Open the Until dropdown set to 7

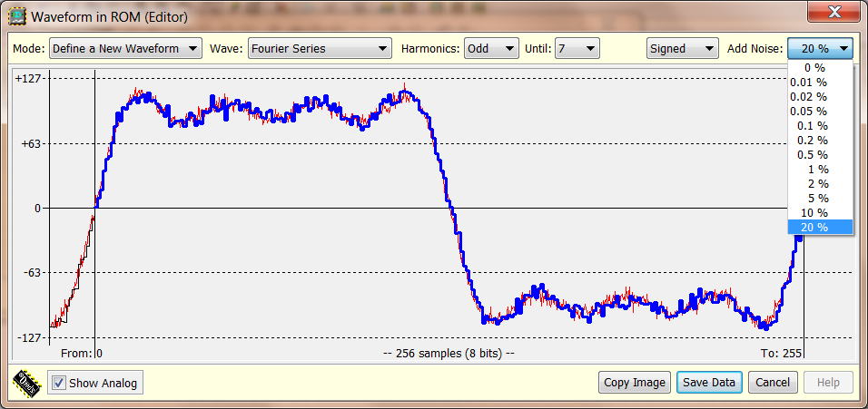pos(577,49)
